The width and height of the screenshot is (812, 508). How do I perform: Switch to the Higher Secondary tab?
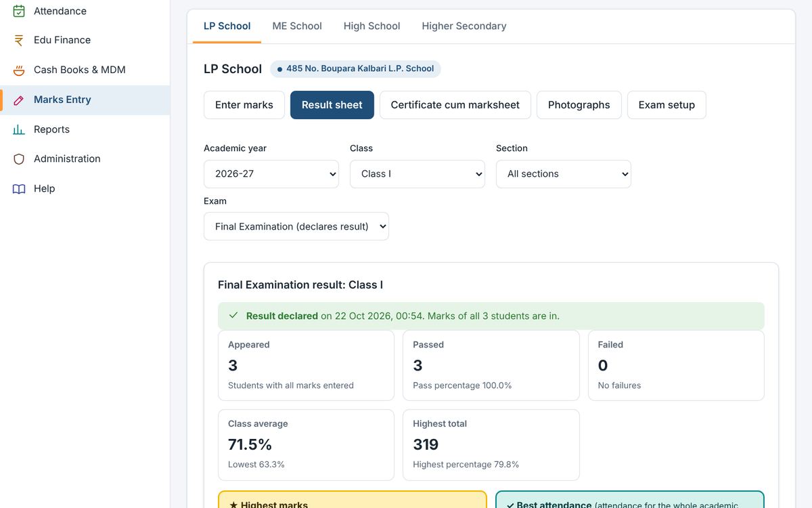point(464,26)
